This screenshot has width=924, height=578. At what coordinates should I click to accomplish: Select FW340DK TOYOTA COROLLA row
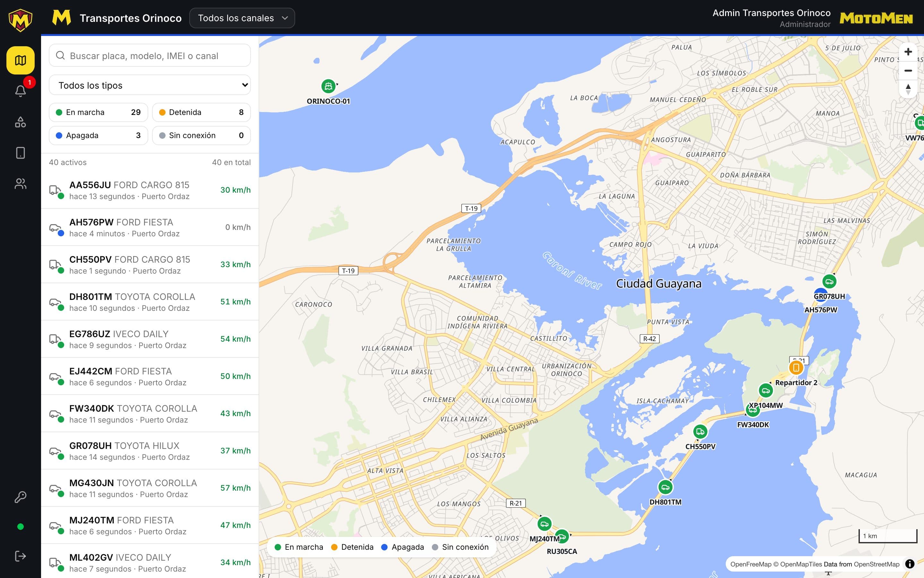(x=150, y=414)
